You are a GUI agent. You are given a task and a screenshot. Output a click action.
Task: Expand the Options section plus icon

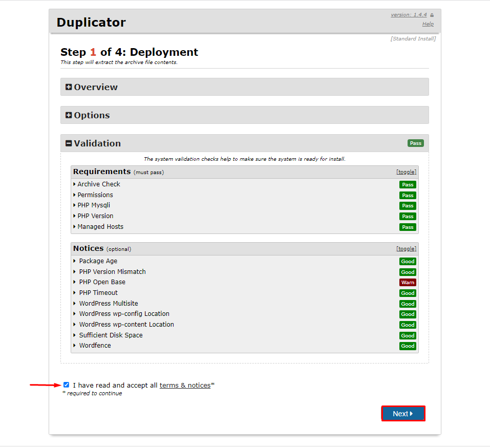(69, 116)
